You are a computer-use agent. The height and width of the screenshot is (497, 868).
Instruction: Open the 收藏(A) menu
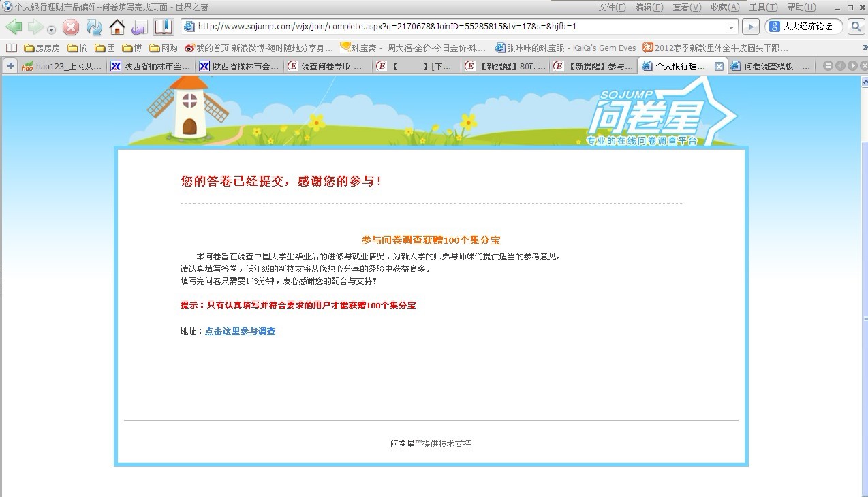tap(725, 7)
